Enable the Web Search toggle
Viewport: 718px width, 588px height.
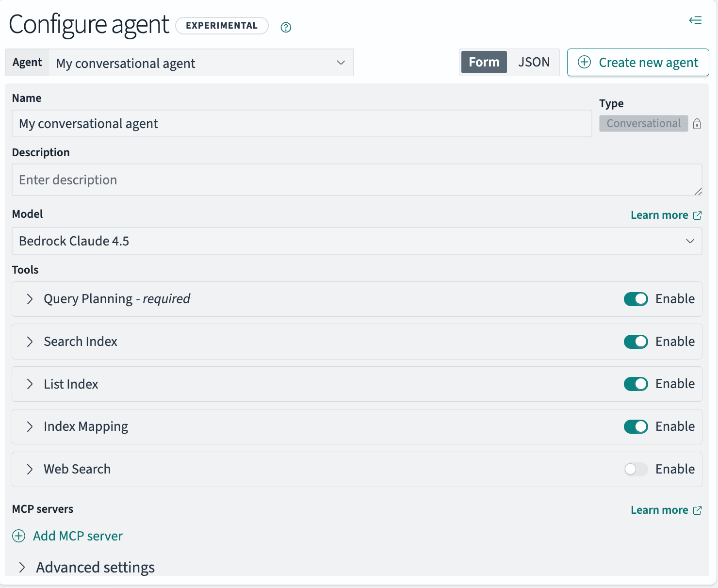pyautogui.click(x=636, y=469)
